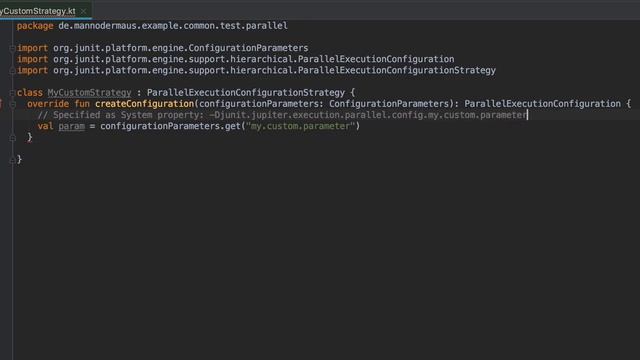This screenshot has height=360, width=640.
Task: Click the string "my.custom.parameter"
Action: pos(301,126)
